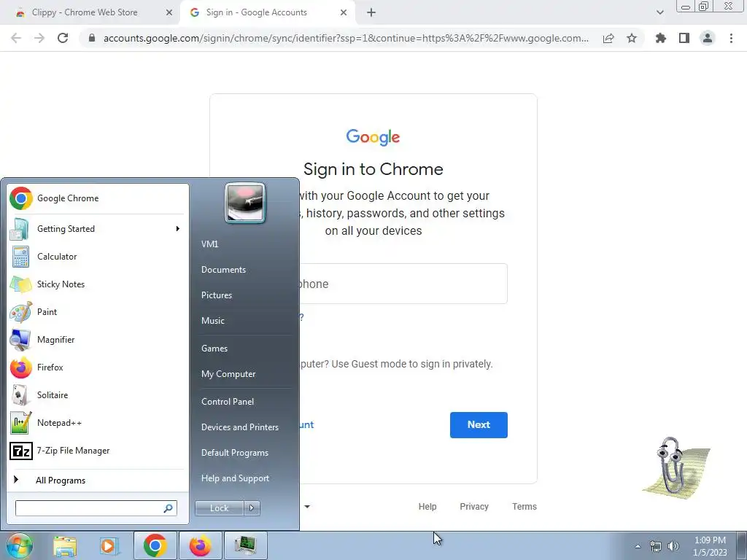Launch Paint from Start menu
Image resolution: width=747 pixels, height=560 pixels.
pyautogui.click(x=98, y=312)
